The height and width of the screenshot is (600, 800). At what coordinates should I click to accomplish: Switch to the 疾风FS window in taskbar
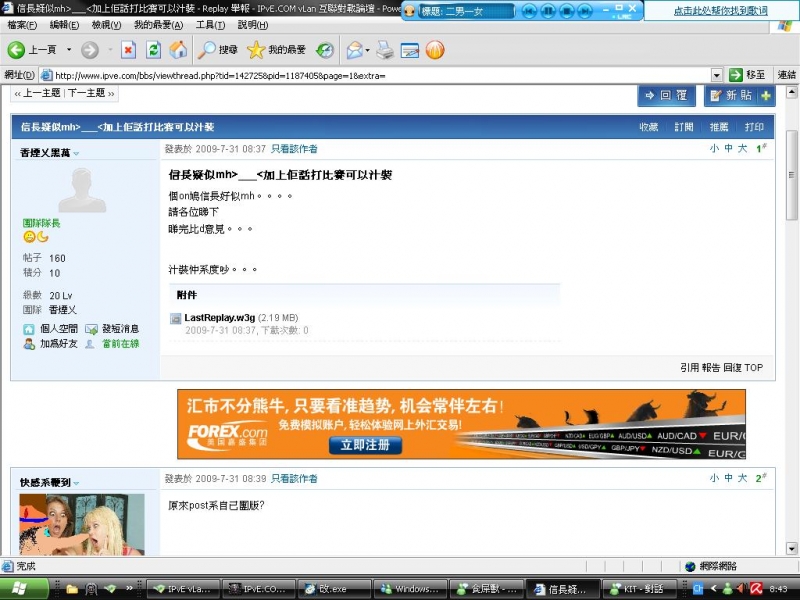490,588
